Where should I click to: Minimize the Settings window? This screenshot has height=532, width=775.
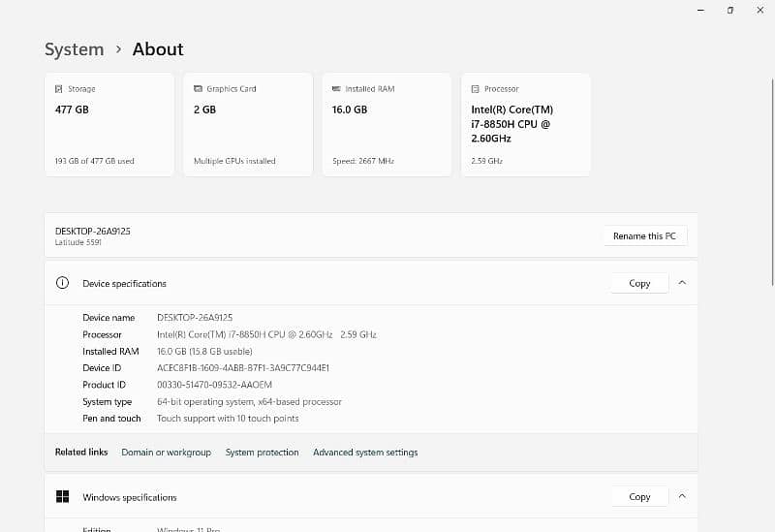pos(700,10)
